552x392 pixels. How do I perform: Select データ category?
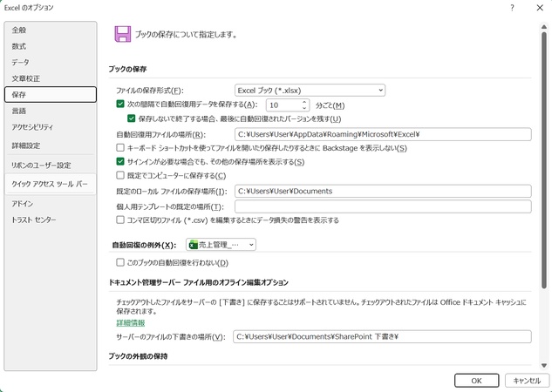click(51, 63)
